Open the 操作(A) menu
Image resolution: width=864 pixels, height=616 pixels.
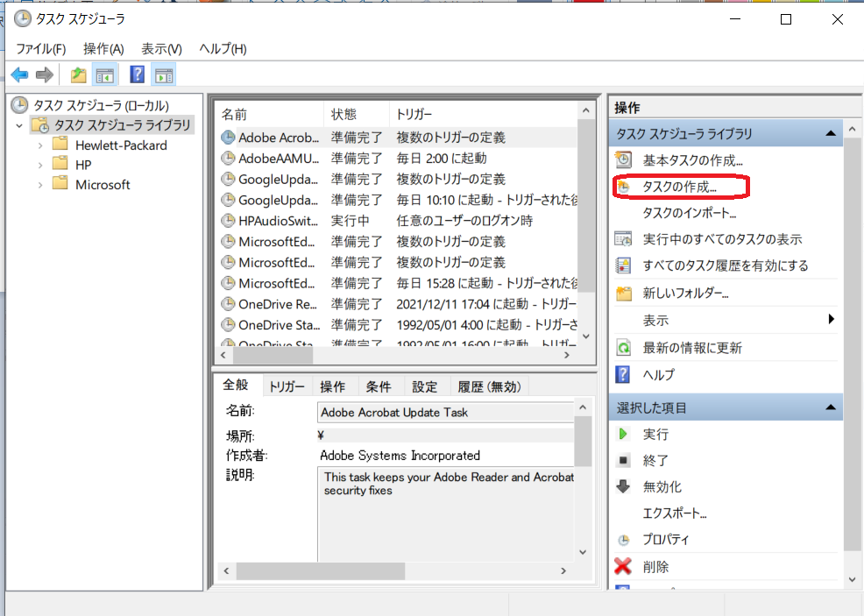tap(103, 48)
